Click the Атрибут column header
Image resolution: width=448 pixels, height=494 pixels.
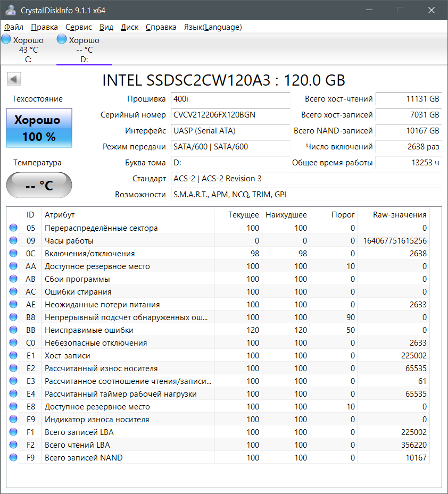[x=128, y=215]
